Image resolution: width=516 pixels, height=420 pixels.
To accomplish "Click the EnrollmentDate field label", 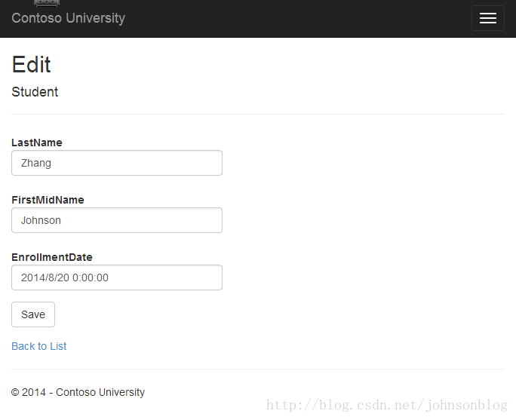I will [x=52, y=257].
